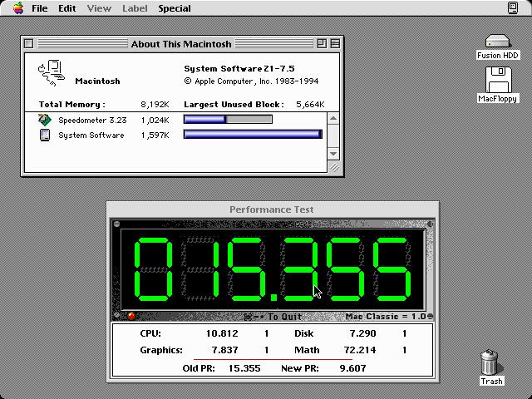The height and width of the screenshot is (399, 532).
Task: Click the Special menu
Action: tap(175, 8)
